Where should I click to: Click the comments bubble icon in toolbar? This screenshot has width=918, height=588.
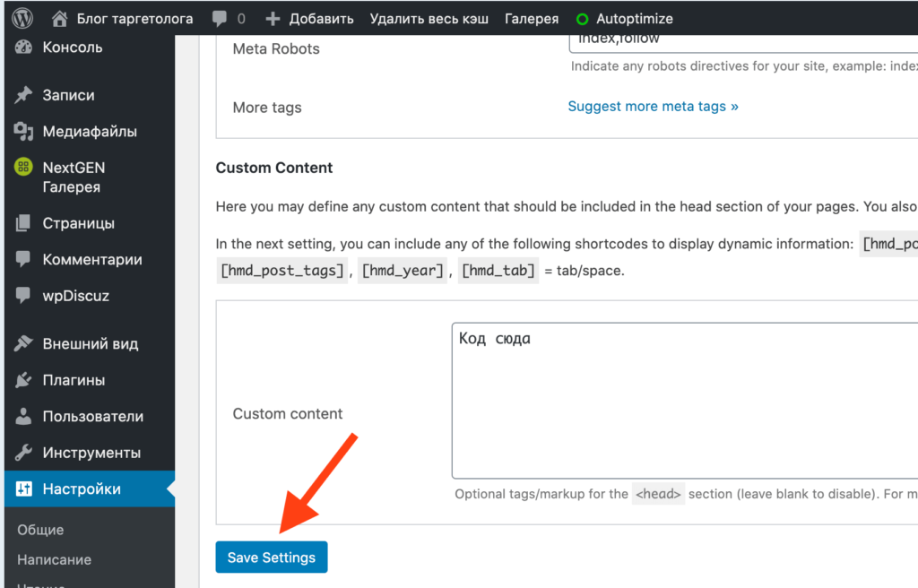[x=219, y=19]
